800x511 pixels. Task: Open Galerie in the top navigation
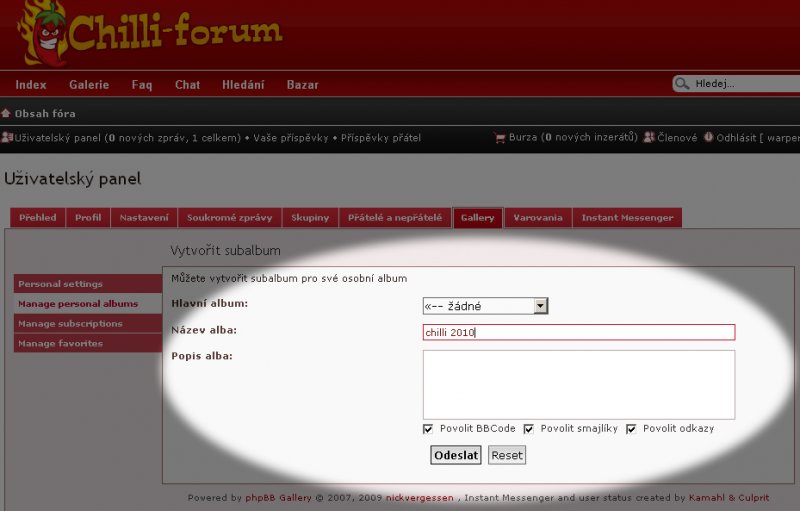(89, 85)
